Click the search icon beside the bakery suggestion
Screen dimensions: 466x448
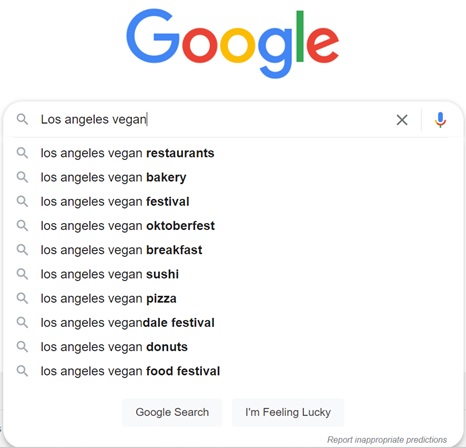[x=22, y=177]
